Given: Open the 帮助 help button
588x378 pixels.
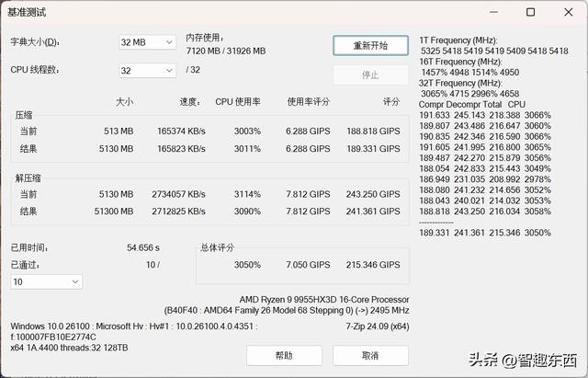Looking at the screenshot, I should coord(284,355).
